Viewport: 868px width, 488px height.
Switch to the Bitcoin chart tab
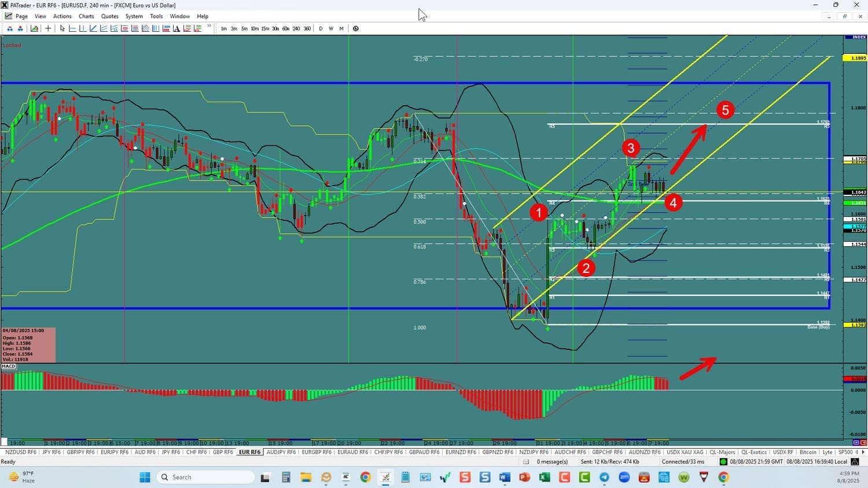click(808, 452)
